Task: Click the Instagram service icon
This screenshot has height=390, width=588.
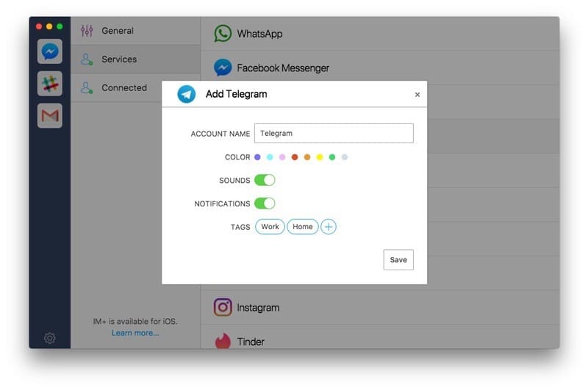Action: [223, 307]
